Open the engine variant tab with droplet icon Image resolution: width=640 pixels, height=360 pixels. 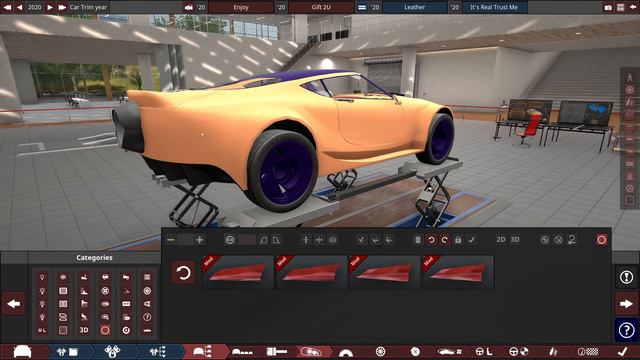point(112,351)
